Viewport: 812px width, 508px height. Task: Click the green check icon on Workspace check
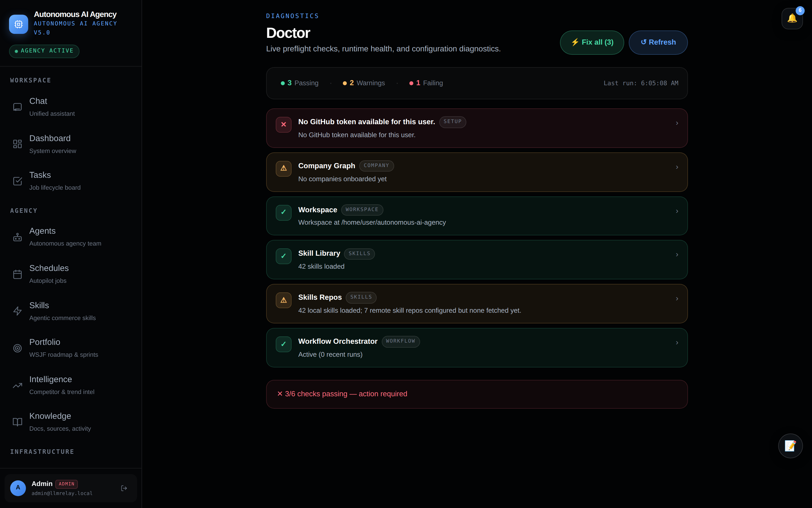[x=284, y=213]
